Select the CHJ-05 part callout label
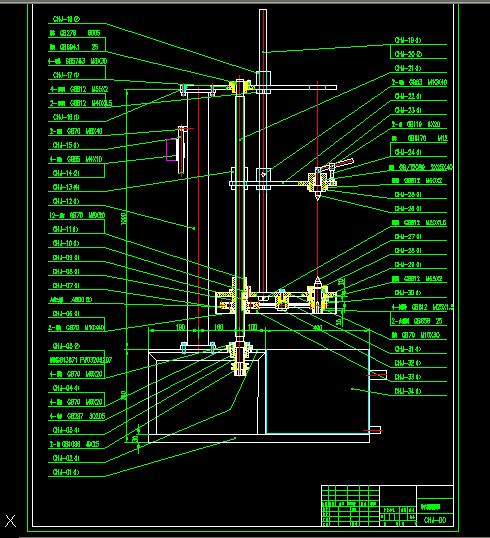This screenshot has height=538, width=490. 66,346
